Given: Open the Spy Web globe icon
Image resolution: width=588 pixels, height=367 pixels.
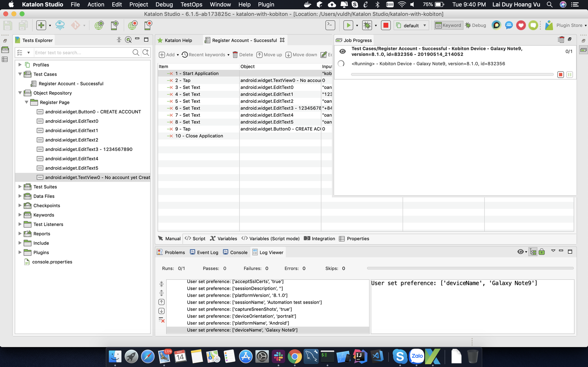Looking at the screenshot, I should [x=99, y=25].
